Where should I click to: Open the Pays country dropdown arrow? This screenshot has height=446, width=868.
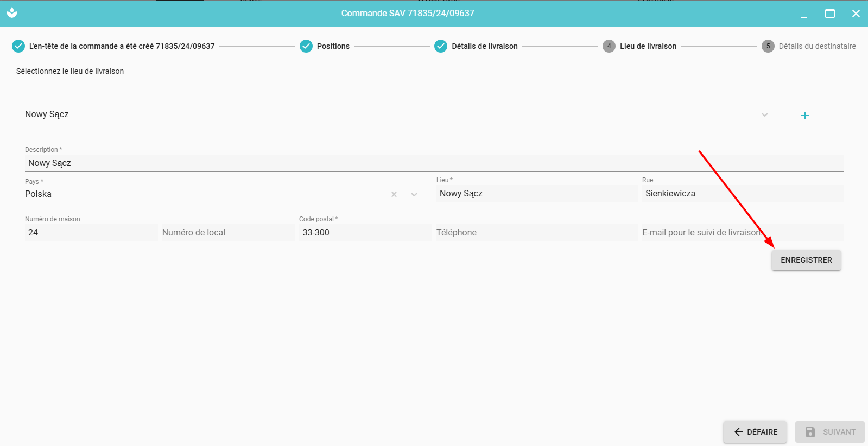point(414,194)
